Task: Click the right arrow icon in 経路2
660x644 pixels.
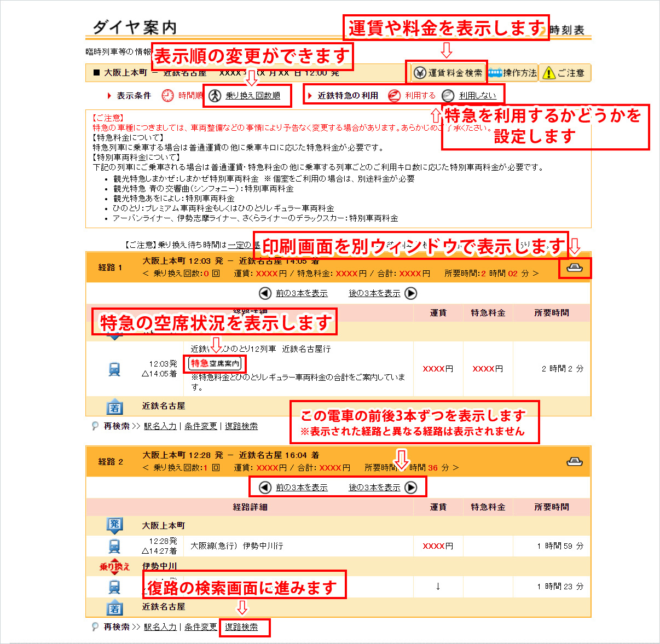Action: coord(410,488)
